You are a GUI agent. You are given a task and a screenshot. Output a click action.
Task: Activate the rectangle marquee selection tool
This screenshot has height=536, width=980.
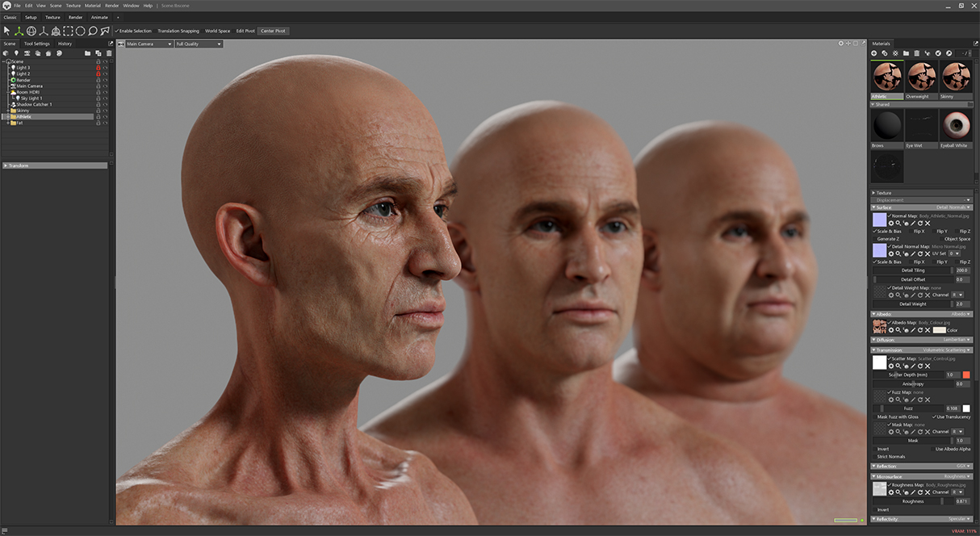(x=68, y=31)
